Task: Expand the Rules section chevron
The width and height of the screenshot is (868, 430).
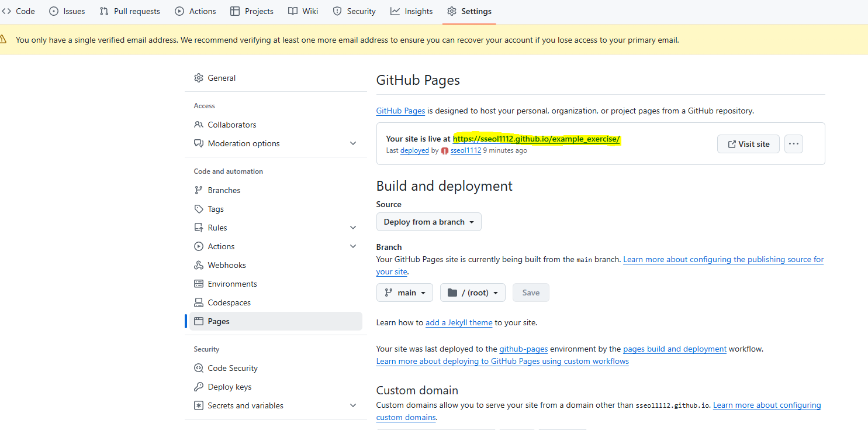Action: pyautogui.click(x=353, y=228)
